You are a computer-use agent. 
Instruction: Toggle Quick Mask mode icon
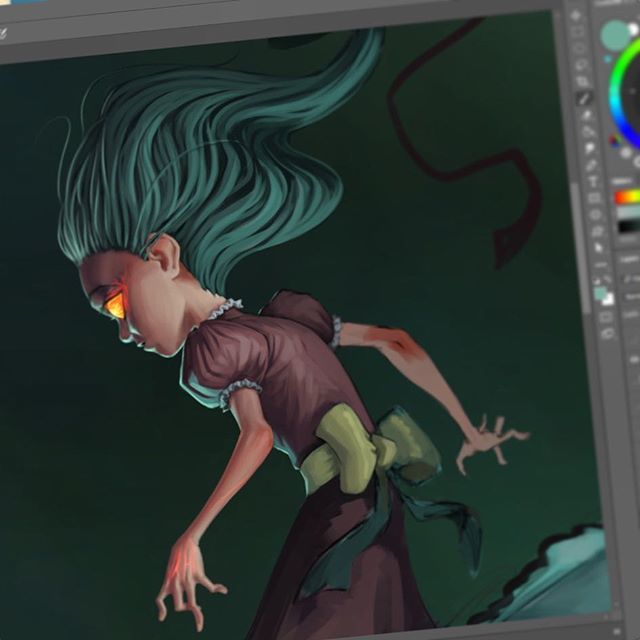(606, 317)
